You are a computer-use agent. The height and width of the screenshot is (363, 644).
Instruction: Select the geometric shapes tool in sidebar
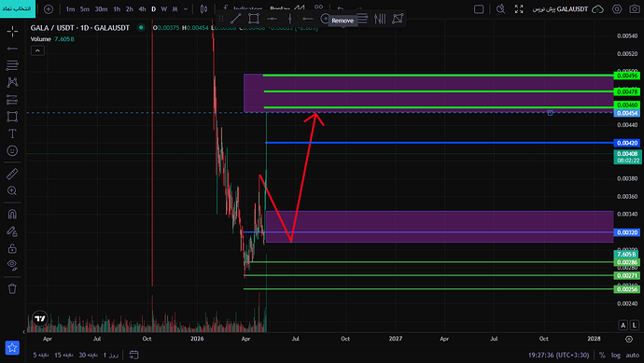coord(12,117)
